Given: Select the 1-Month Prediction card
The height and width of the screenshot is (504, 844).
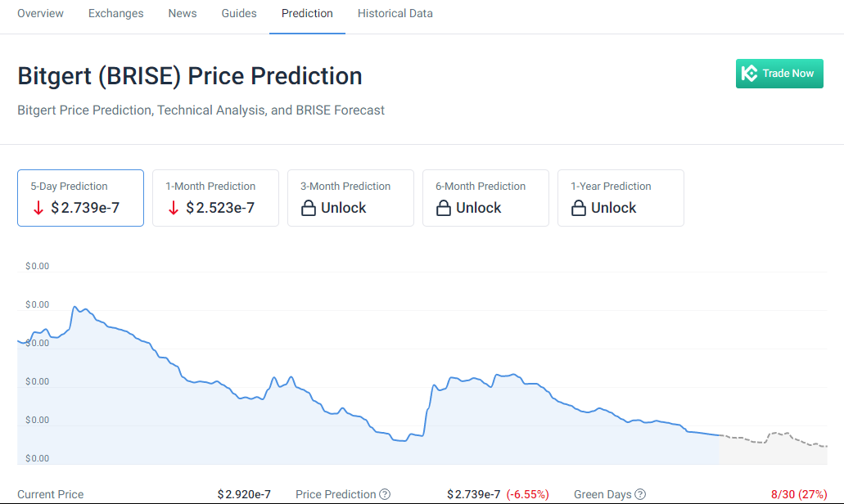Looking at the screenshot, I should point(216,198).
